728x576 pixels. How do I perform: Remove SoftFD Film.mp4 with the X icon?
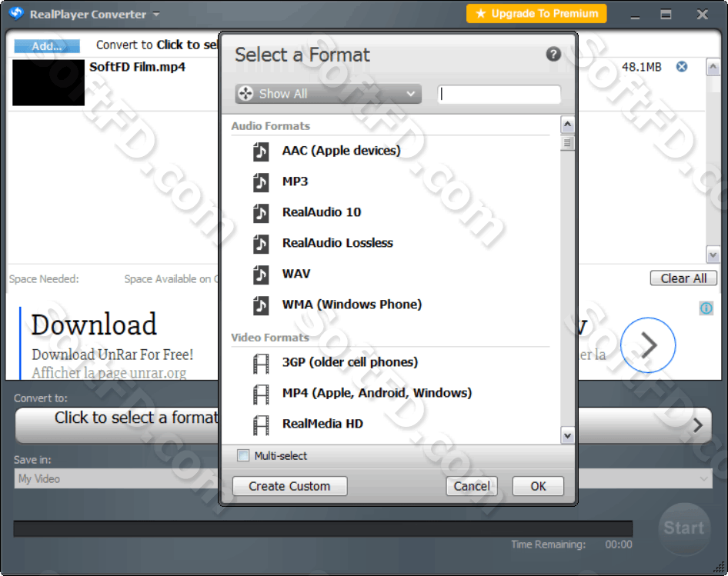coord(681,67)
